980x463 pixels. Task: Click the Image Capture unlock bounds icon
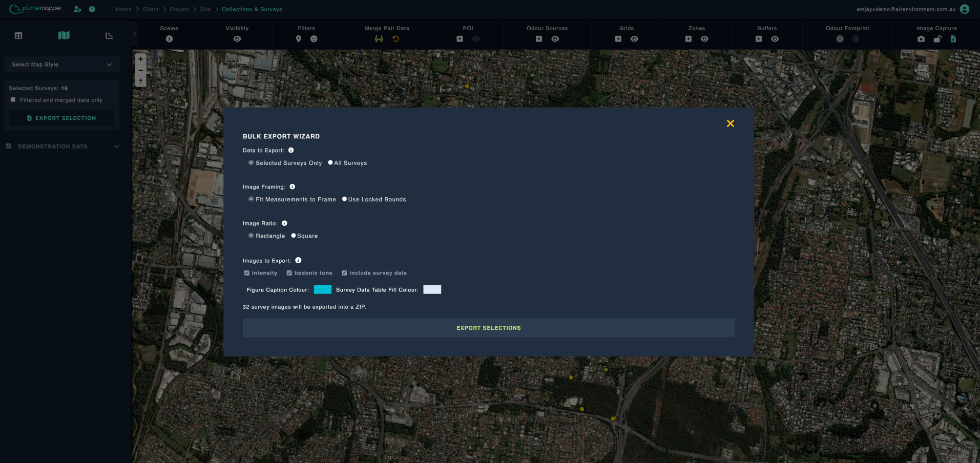tap(937, 39)
